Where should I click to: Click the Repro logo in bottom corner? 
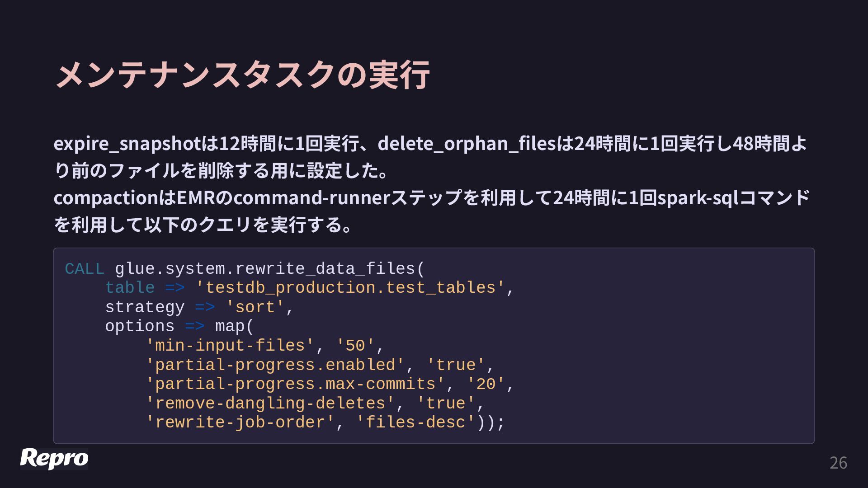(54, 459)
